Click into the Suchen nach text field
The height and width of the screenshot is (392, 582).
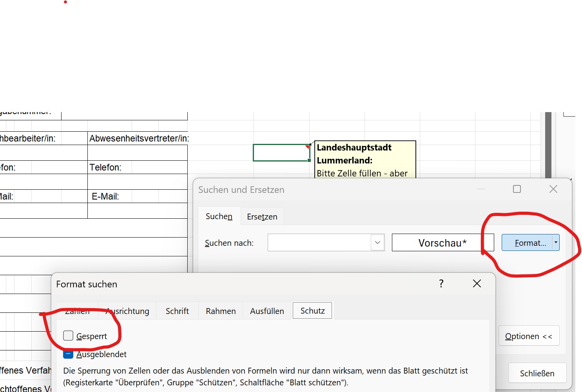tap(319, 243)
